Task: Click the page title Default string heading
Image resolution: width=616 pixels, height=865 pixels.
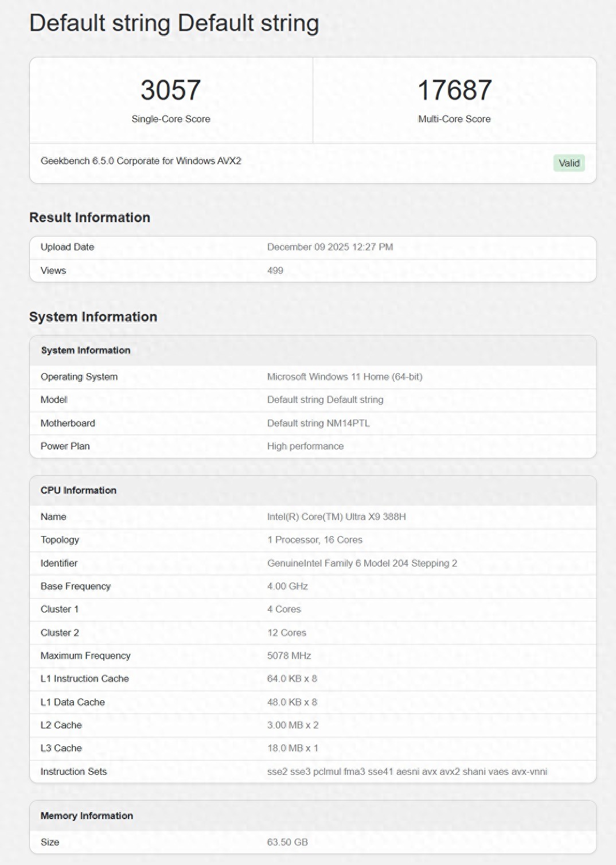Action: click(x=174, y=24)
